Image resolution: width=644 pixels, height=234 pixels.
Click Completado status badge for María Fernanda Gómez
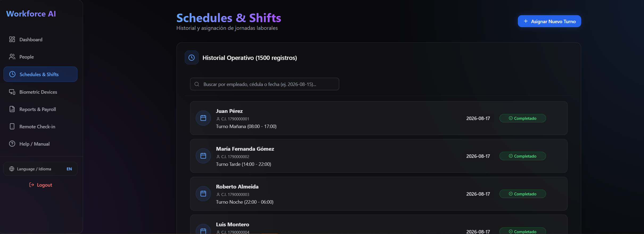522,156
